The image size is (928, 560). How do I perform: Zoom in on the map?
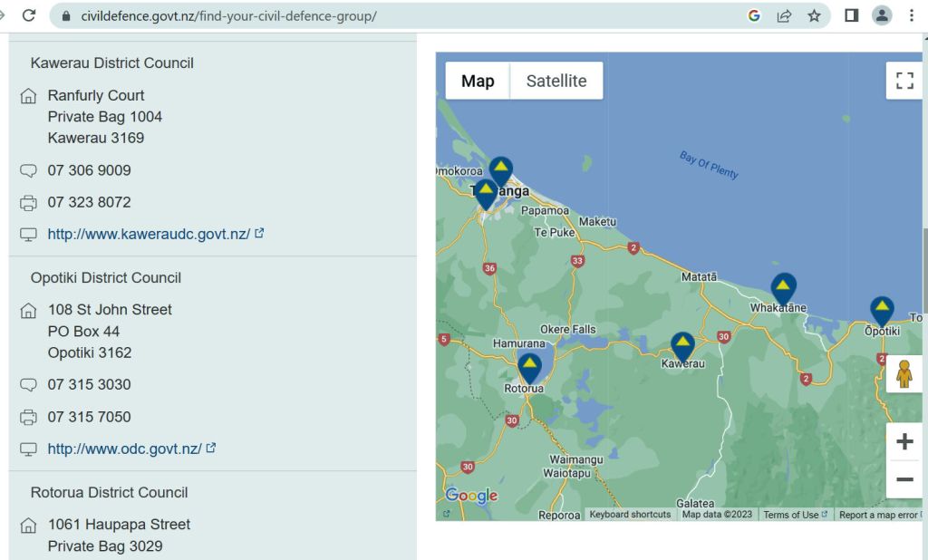coord(904,442)
